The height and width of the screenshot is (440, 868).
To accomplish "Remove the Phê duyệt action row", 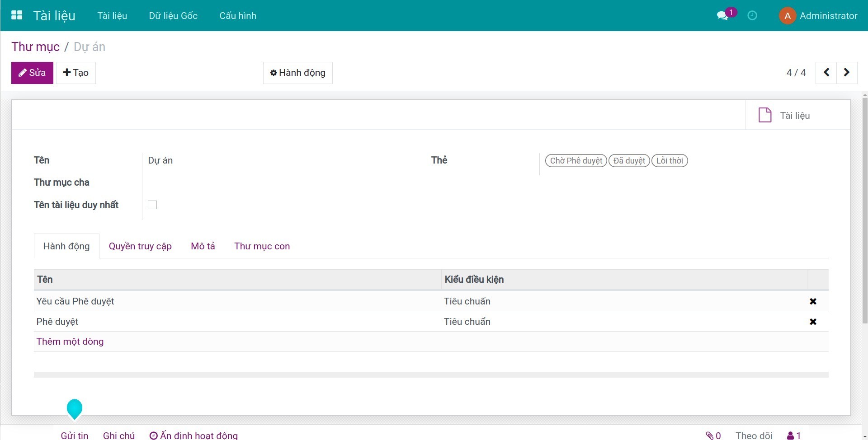I will tap(813, 322).
